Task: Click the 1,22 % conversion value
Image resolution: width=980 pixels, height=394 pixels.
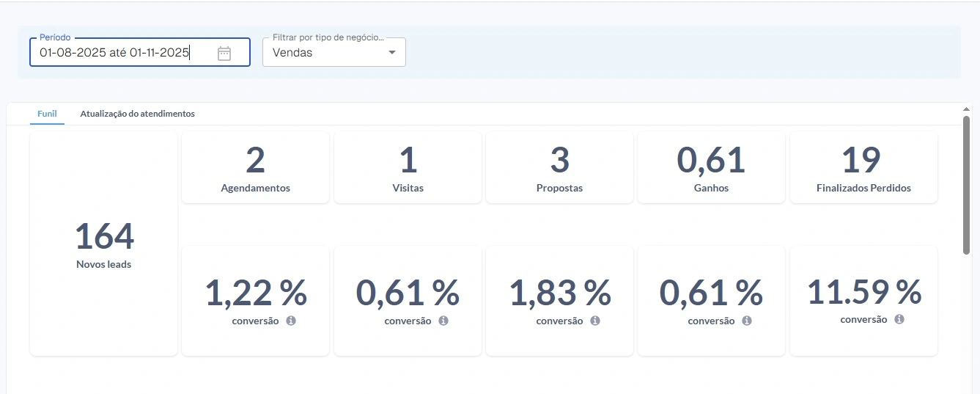Action: 255,293
